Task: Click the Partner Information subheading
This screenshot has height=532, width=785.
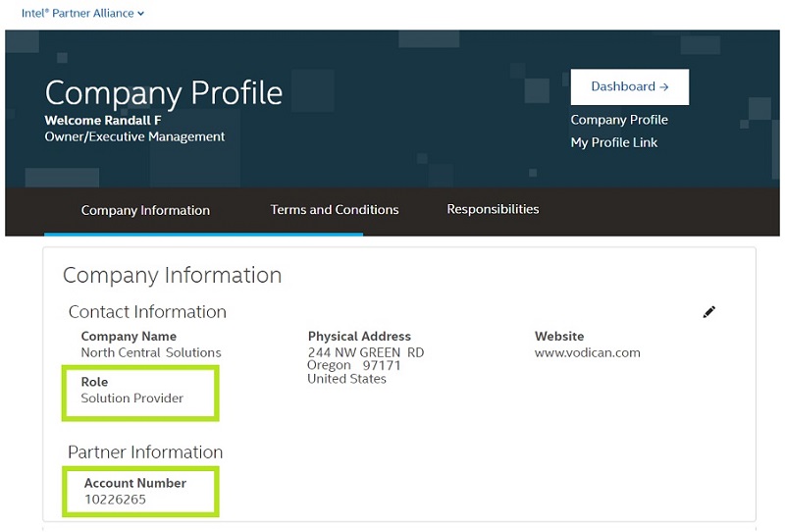Action: coord(145,452)
